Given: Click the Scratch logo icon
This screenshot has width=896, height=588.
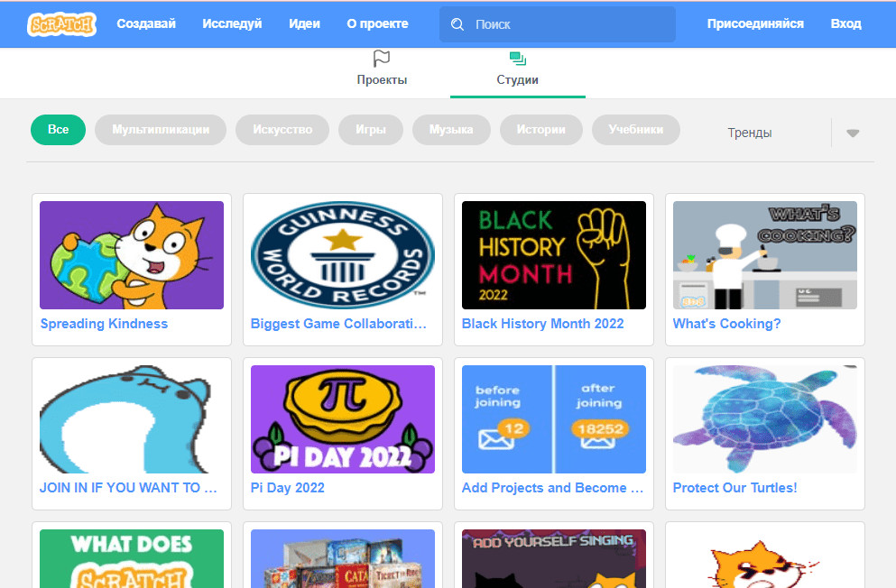Looking at the screenshot, I should tap(61, 24).
